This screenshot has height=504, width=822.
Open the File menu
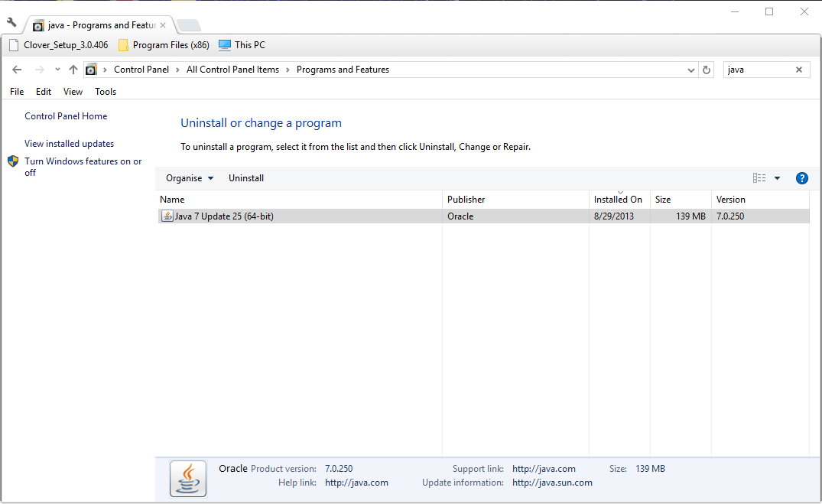[x=17, y=92]
